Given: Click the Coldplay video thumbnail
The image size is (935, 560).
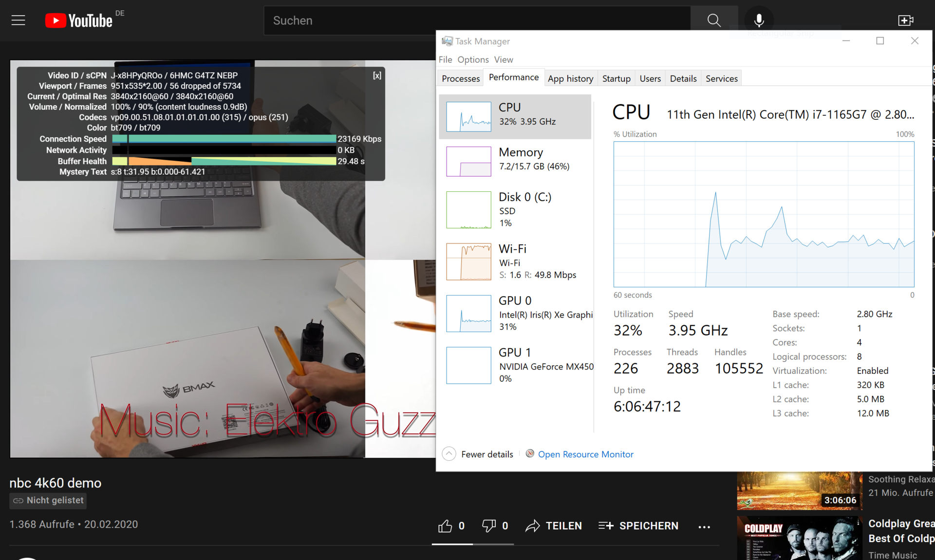Looking at the screenshot, I should tap(799, 538).
